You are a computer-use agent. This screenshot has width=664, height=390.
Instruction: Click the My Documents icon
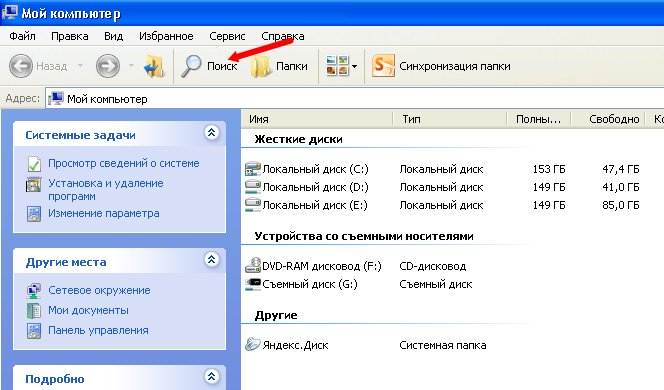[x=34, y=311]
